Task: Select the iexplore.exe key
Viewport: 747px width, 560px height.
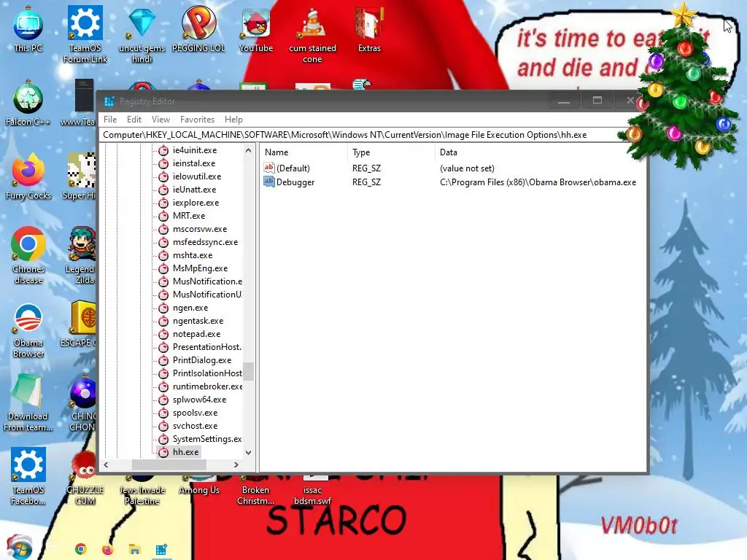Action: click(x=196, y=203)
